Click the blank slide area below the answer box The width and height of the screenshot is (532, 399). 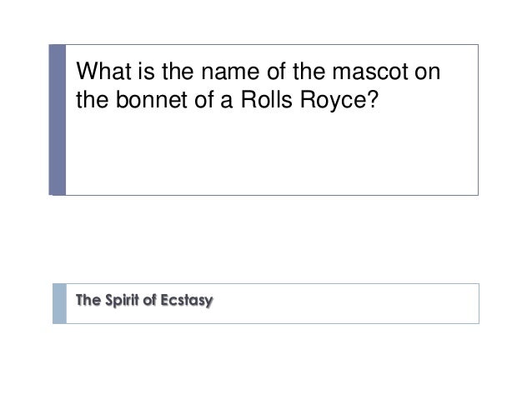pyautogui.click(x=266, y=362)
